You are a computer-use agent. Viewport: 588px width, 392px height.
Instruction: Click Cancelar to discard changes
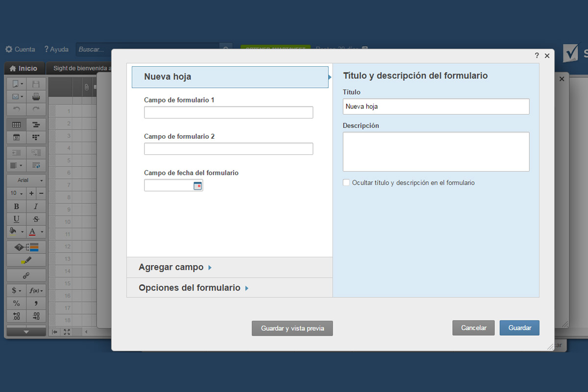click(x=473, y=328)
